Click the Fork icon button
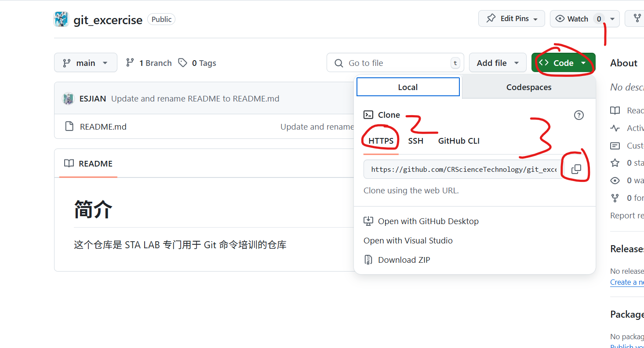 (637, 18)
